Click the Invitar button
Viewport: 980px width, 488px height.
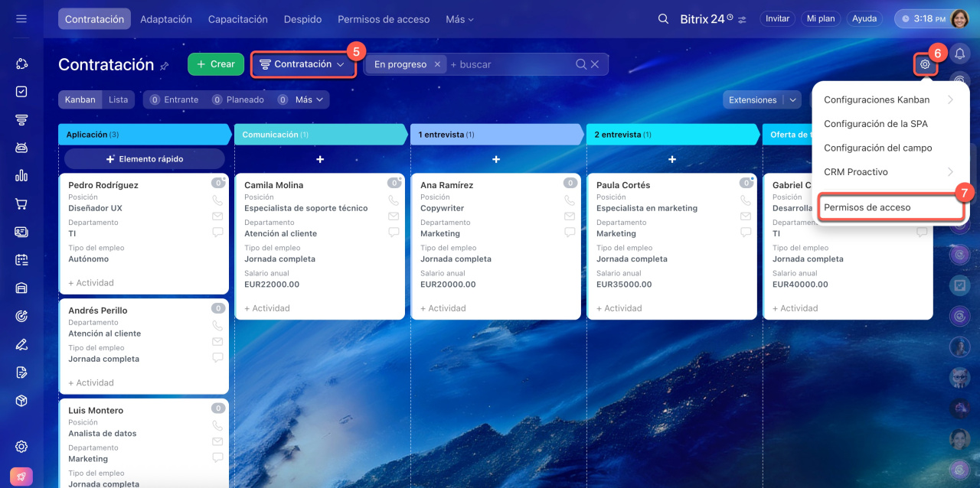click(777, 19)
